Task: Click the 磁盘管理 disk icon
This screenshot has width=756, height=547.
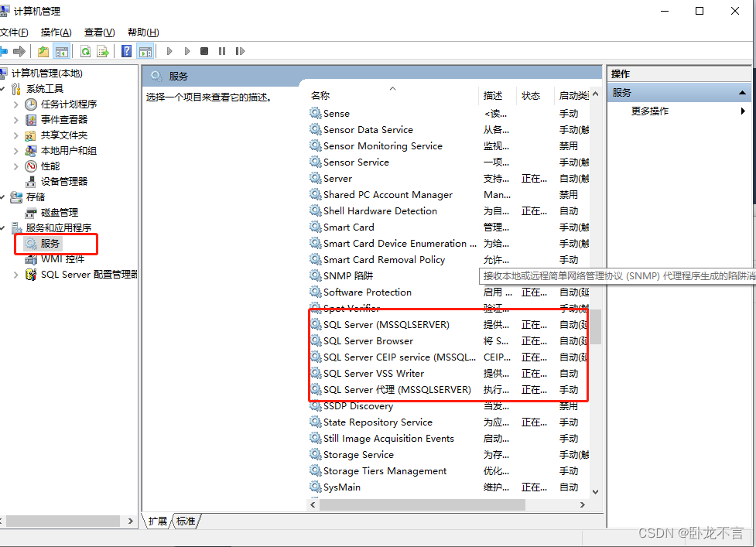Action: [31, 213]
